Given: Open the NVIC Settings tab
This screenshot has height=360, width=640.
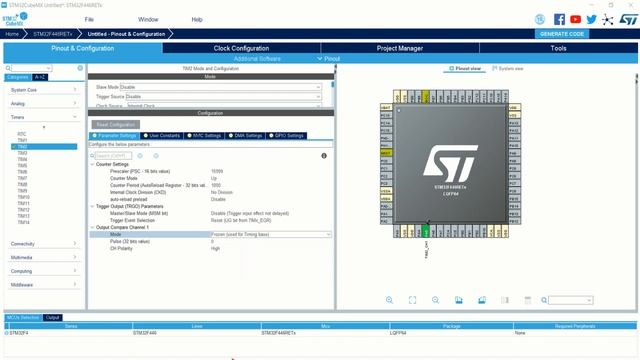Looking at the screenshot, I should 204,136.
